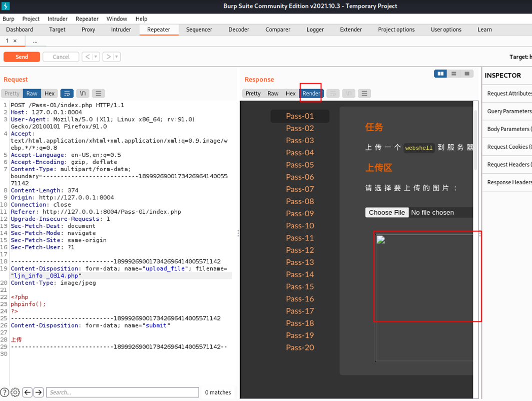Switch to the Comparer tab
The height and width of the screenshot is (401, 532).
278,30
